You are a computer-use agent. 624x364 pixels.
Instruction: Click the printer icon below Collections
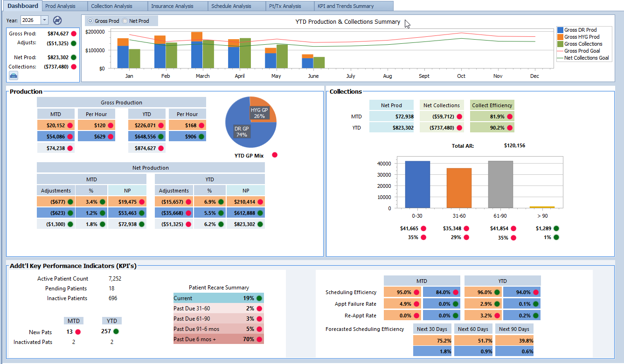[14, 76]
